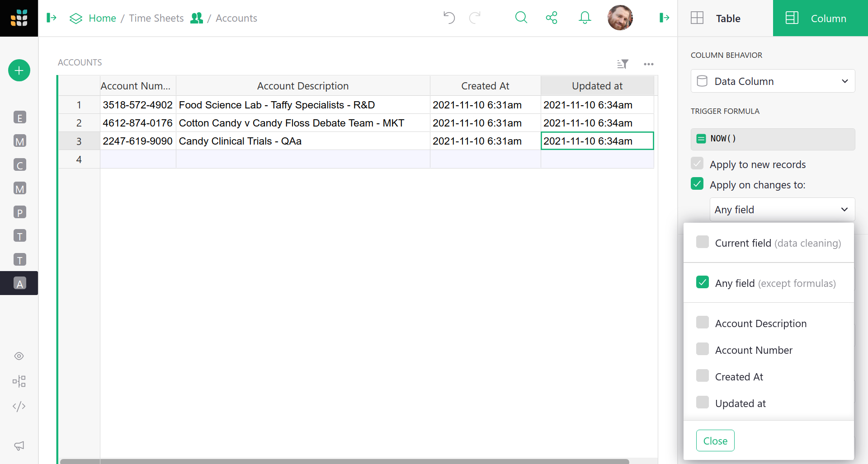This screenshot has height=464, width=868.
Task: Check the Current field data cleaning checkbox
Action: (x=703, y=242)
